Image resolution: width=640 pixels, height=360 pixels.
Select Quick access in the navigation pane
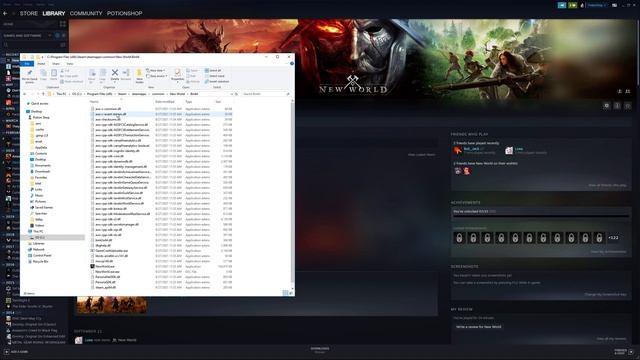click(40, 104)
